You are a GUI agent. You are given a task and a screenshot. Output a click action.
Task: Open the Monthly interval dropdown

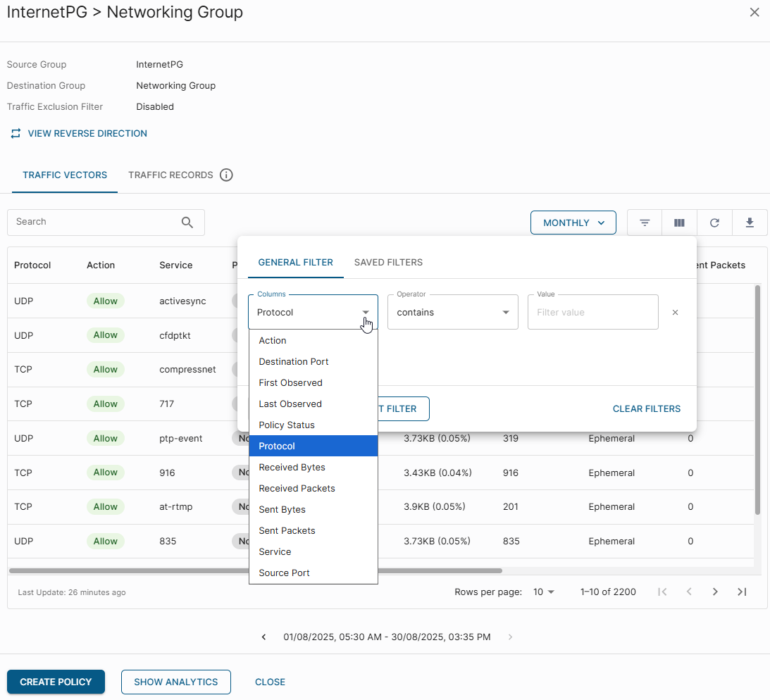(x=573, y=223)
